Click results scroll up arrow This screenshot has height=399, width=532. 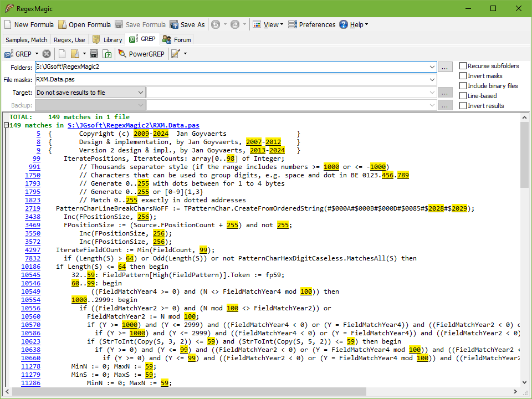click(524, 117)
